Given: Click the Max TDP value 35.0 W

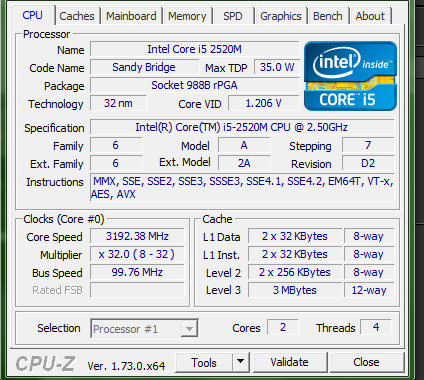Looking at the screenshot, I should [x=277, y=67].
